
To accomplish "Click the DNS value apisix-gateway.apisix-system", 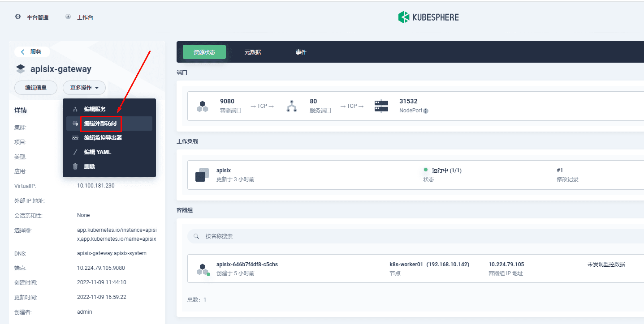I will 112,253.
